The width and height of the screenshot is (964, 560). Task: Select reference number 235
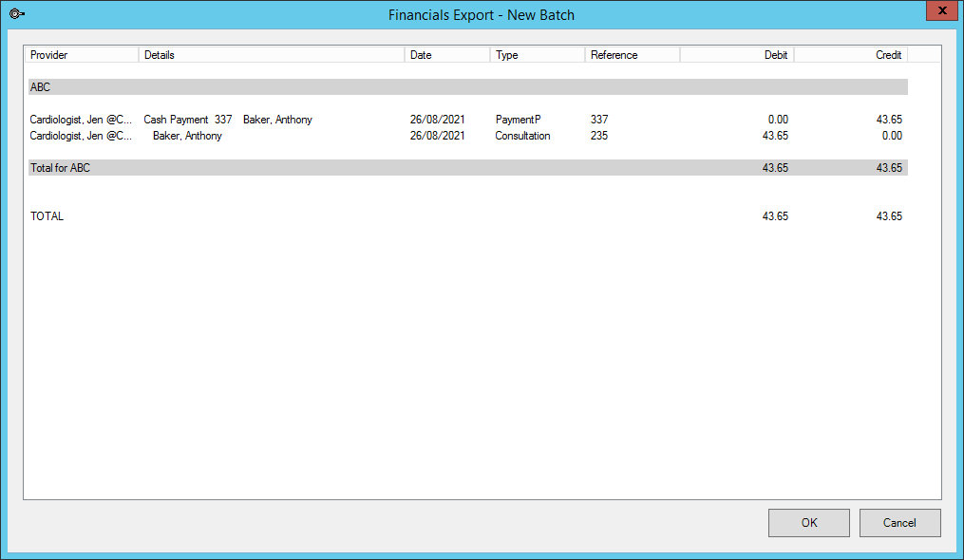599,136
